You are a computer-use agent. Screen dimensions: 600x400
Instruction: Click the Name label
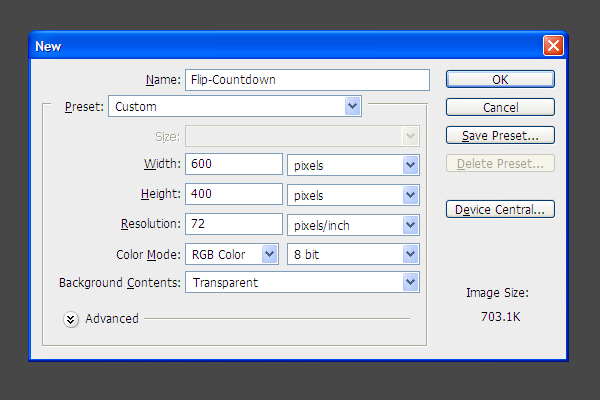tap(163, 80)
